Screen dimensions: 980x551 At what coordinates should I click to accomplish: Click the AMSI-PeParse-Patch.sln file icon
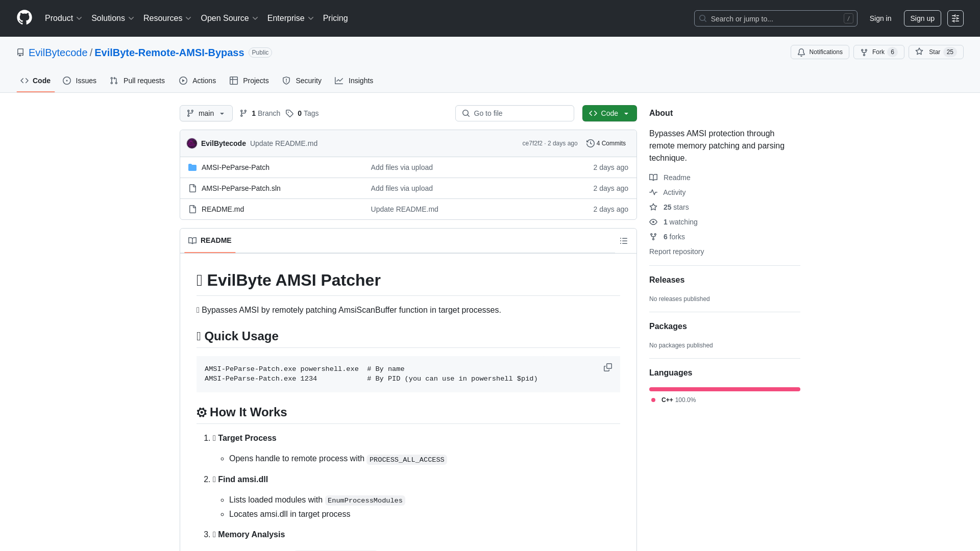point(192,188)
